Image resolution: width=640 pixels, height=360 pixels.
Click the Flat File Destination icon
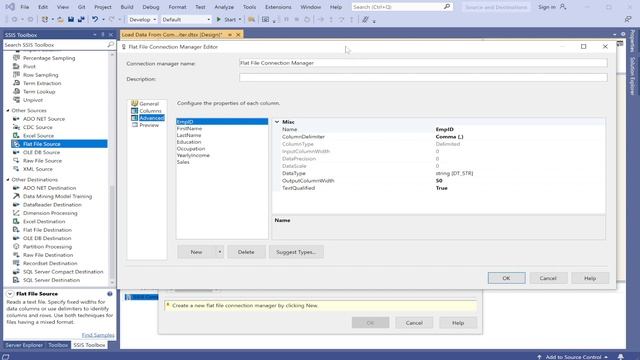[16, 230]
